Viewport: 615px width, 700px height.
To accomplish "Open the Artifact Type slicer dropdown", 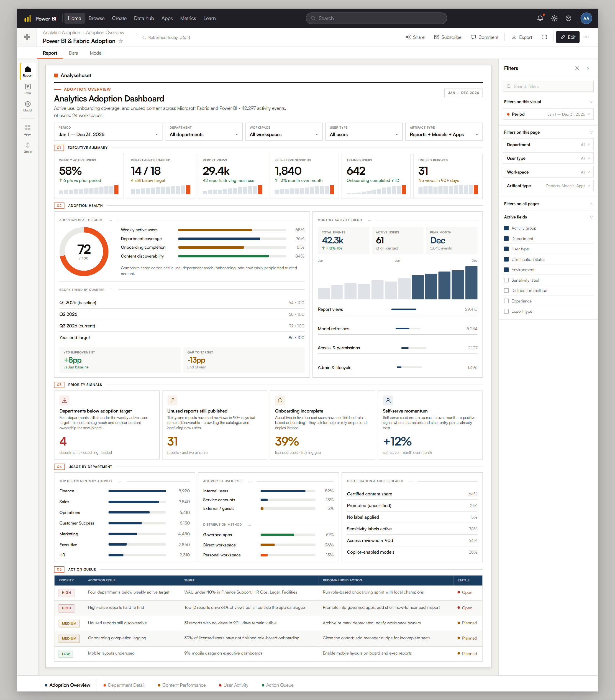I will tap(444, 131).
